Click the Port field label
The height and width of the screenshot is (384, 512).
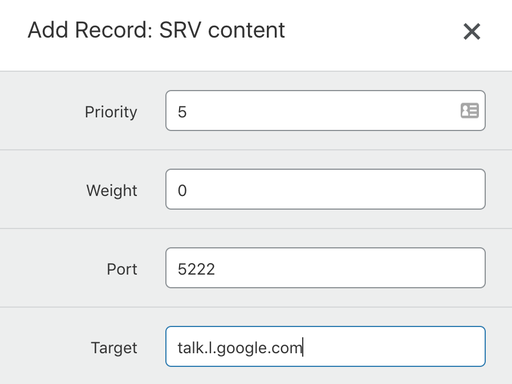122,269
